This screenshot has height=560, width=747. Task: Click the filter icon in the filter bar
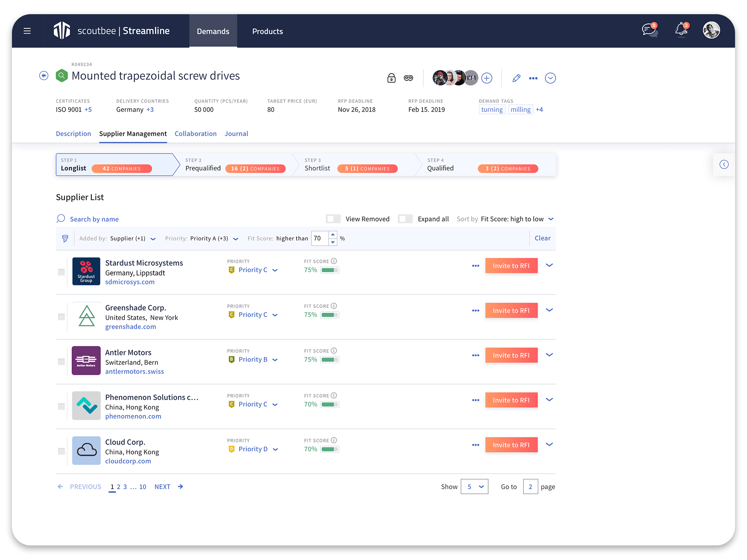(x=65, y=238)
